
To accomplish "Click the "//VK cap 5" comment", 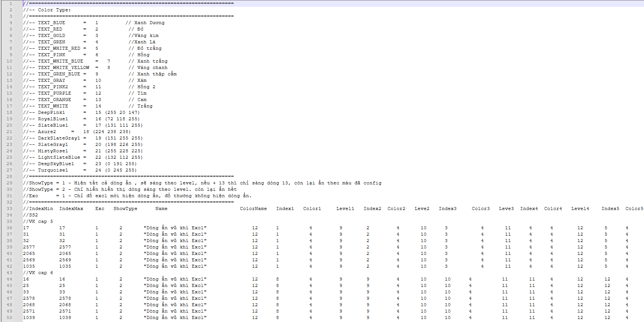I will tap(38, 221).
